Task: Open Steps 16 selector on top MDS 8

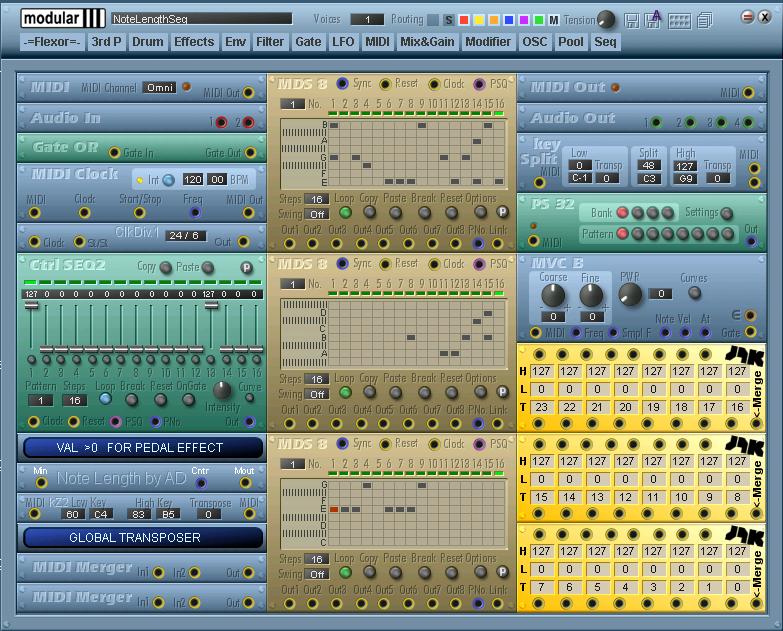Action: tap(317, 199)
